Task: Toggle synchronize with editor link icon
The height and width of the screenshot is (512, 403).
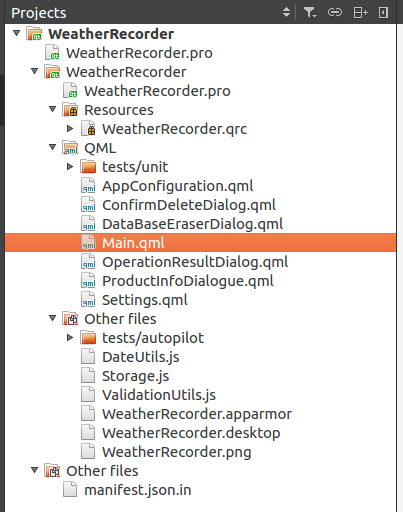Action: 335,12
